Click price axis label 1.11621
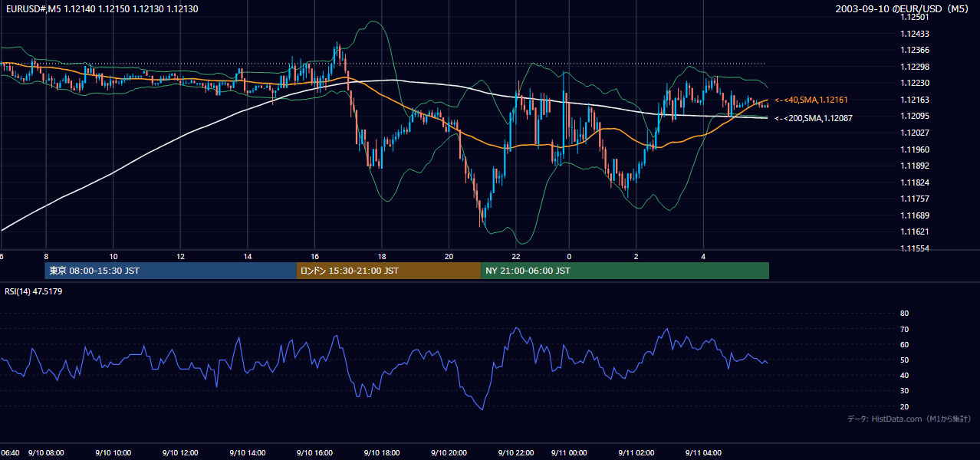 coord(914,232)
